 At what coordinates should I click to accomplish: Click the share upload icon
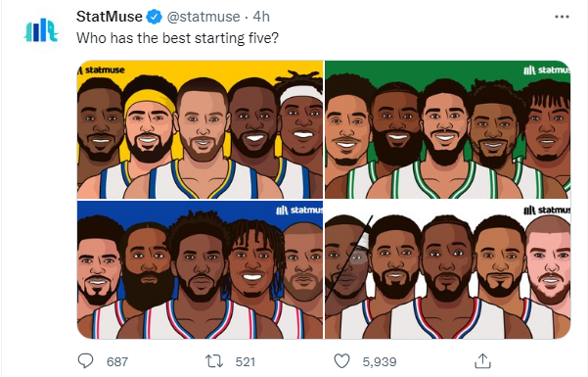click(482, 361)
